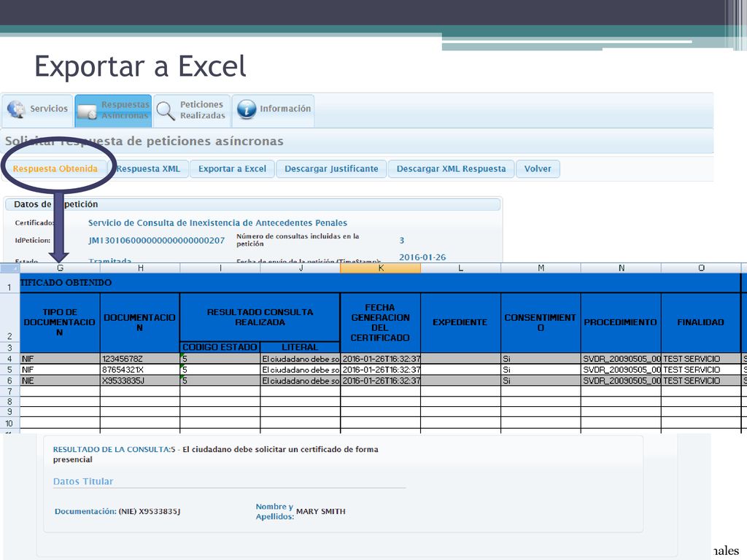Select the Respuesta Obtenida tab
Screen dimensions: 747x560
55,168
